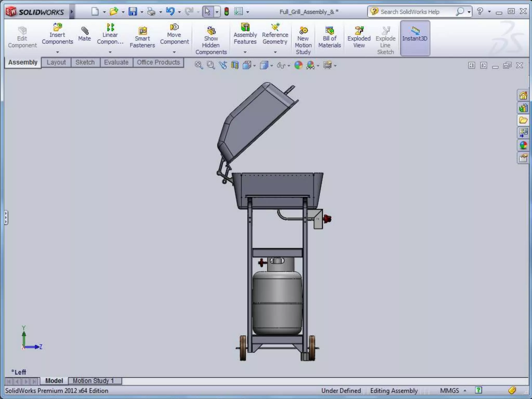Open Smart Fasteners tool
Screen dimensions: 532x399
click(142, 31)
